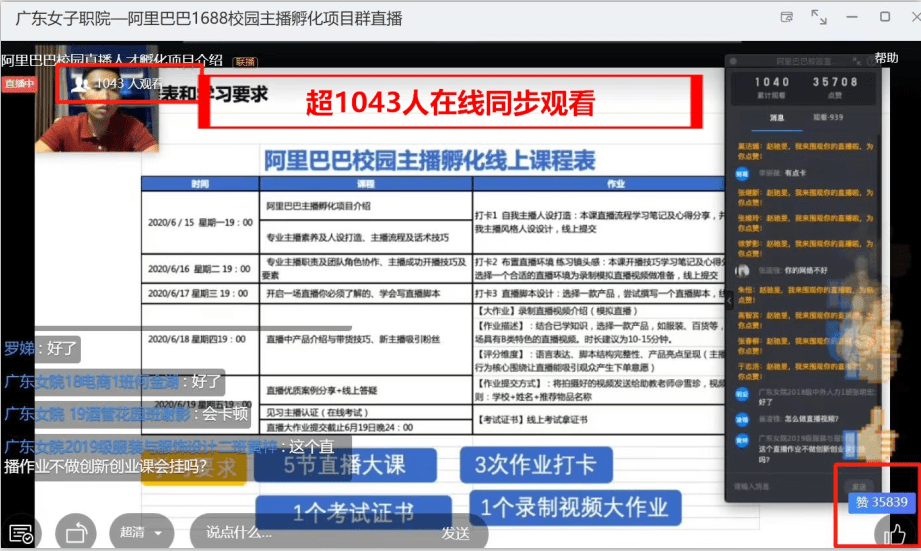Image resolution: width=921 pixels, height=551 pixels.
Task: Click 发送 in the bottom comment bar
Action: (455, 532)
